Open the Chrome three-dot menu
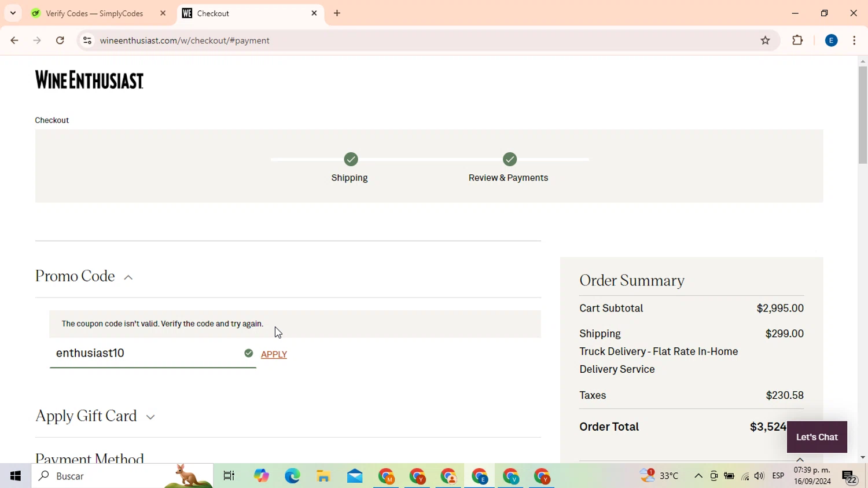This screenshot has height=488, width=868. coord(854,41)
